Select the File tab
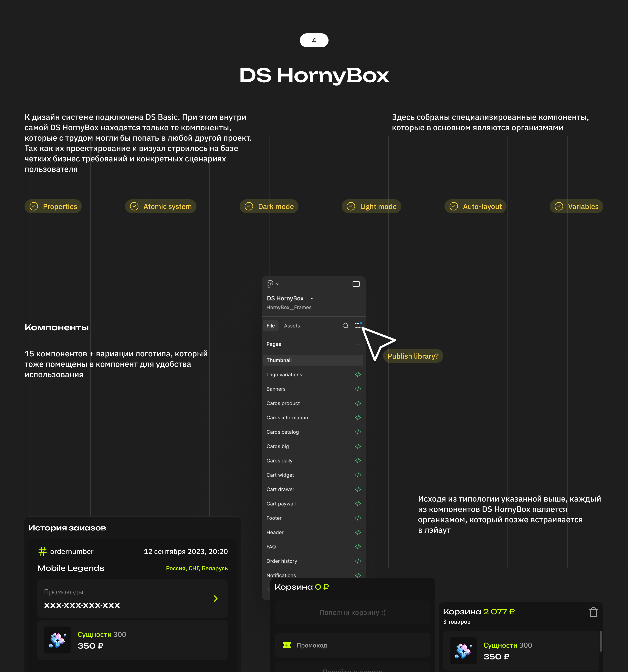628x672 pixels. (271, 326)
